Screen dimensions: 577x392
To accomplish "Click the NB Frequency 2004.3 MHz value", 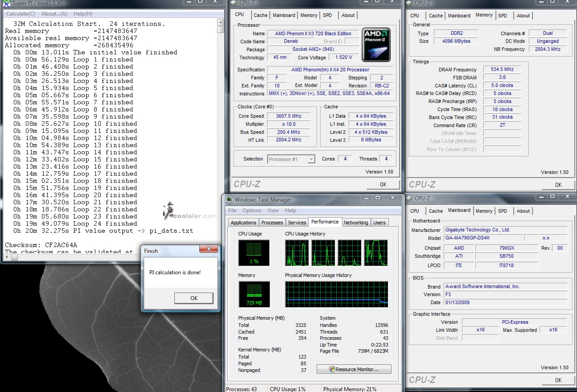I will tap(548, 49).
